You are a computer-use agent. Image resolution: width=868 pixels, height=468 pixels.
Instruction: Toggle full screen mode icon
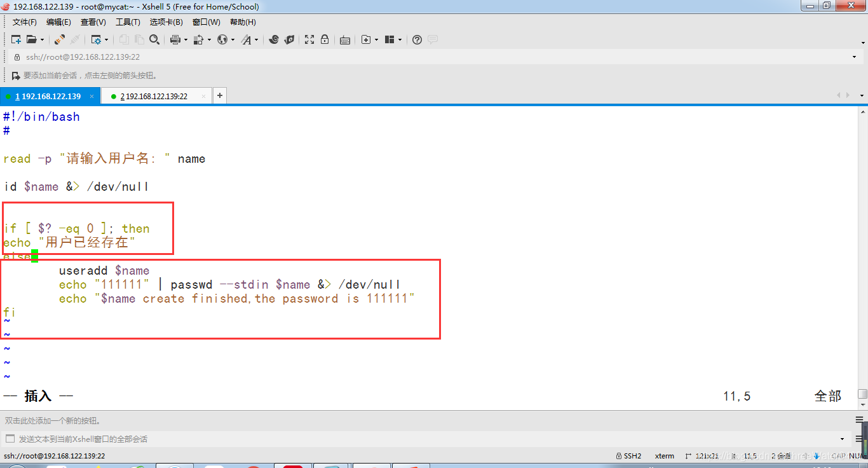point(309,39)
